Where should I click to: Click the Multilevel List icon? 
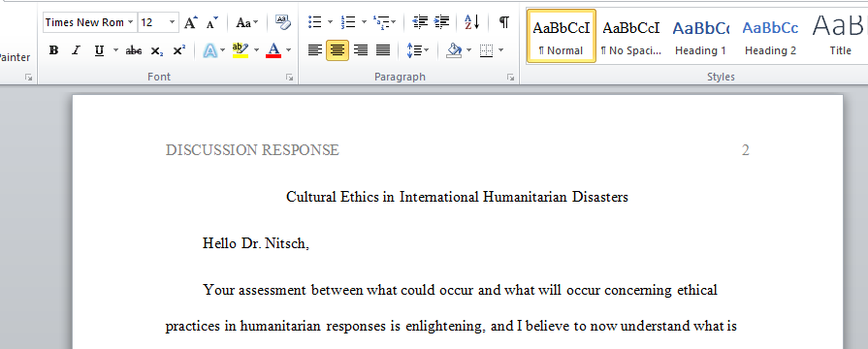[x=381, y=22]
